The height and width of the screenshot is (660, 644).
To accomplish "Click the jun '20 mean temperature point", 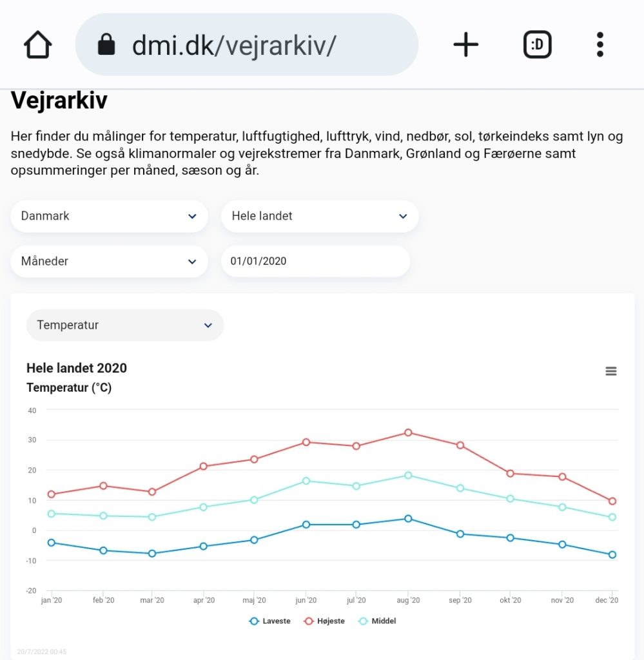I will pyautogui.click(x=306, y=481).
